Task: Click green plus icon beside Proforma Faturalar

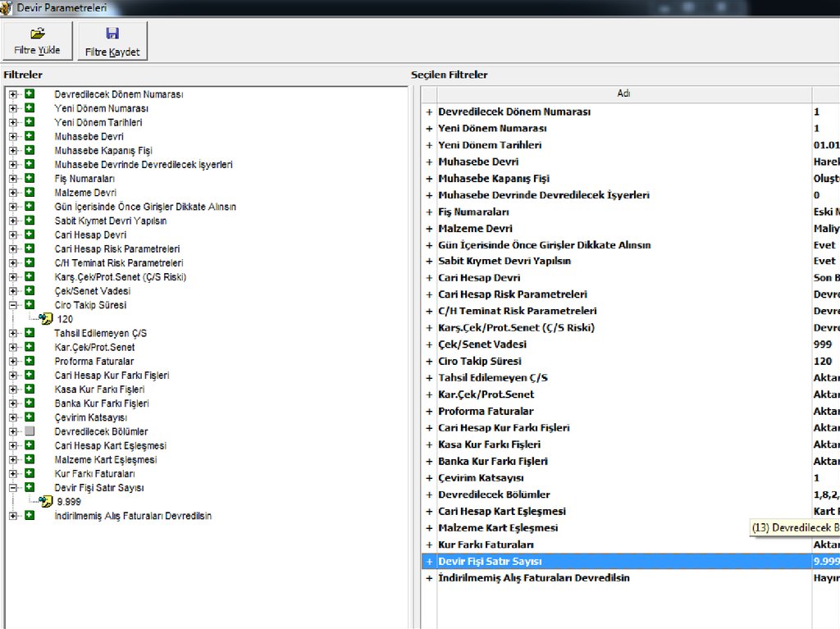Action: click(x=30, y=361)
